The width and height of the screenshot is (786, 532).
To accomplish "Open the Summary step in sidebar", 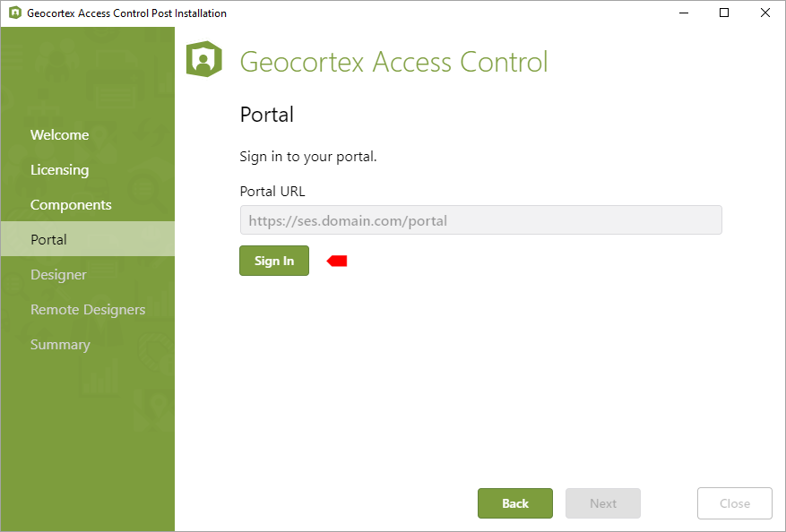I will click(x=60, y=345).
